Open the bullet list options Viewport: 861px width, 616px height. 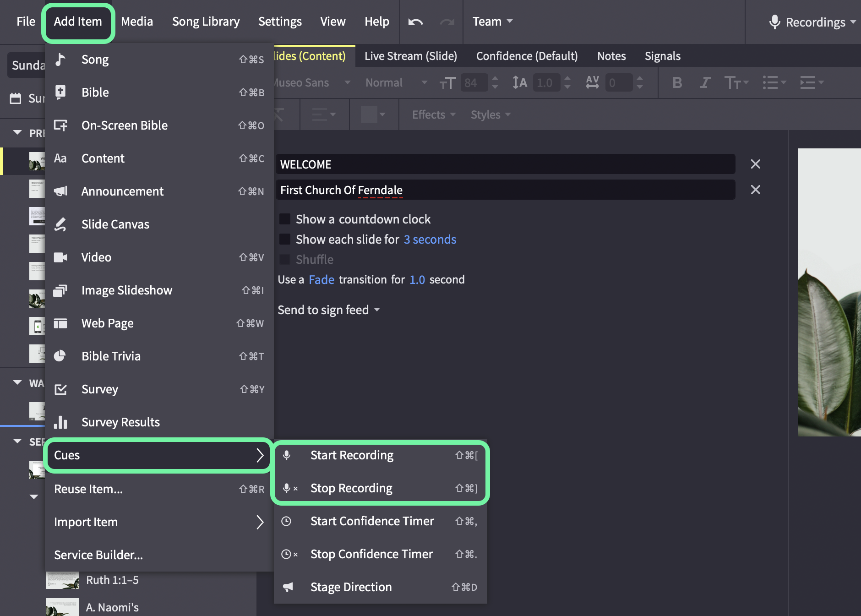coord(774,83)
